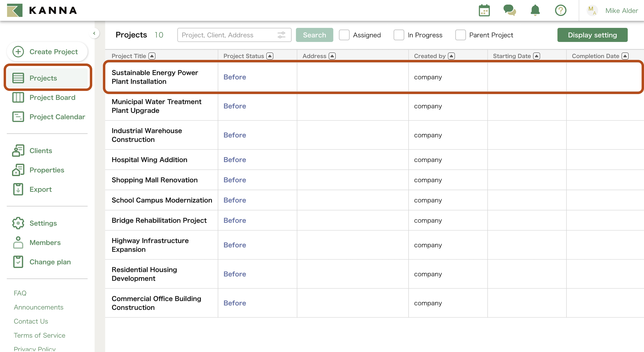Open the help question mark icon
The width and height of the screenshot is (644, 352).
click(x=560, y=10)
